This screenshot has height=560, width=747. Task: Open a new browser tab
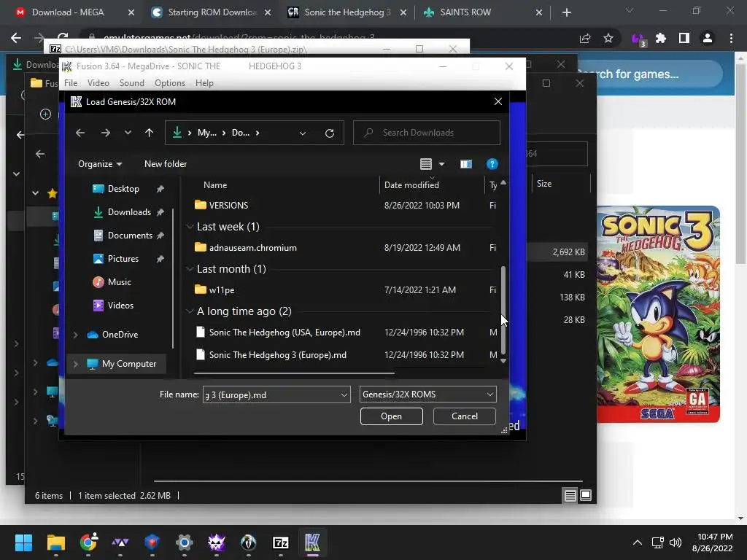click(x=566, y=12)
